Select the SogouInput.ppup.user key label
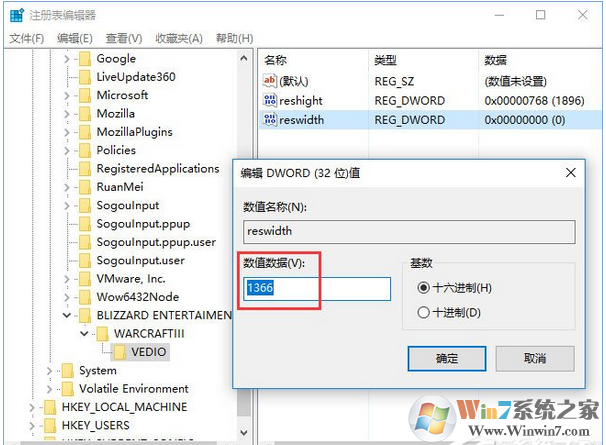The height and width of the screenshot is (445, 606). point(156,242)
